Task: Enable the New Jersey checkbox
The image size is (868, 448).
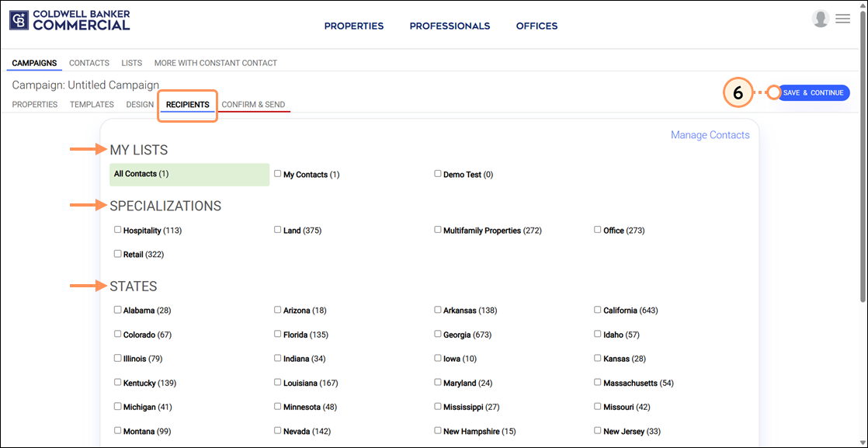Action: pos(597,430)
